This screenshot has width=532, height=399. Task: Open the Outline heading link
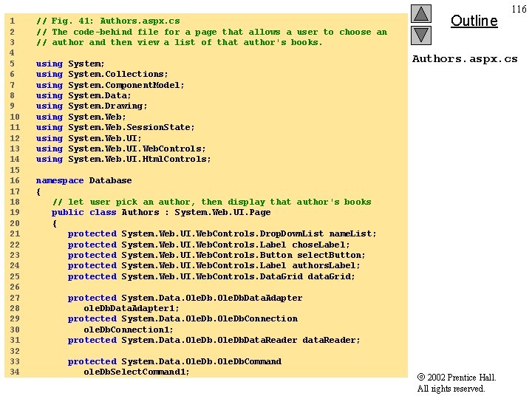pos(474,21)
